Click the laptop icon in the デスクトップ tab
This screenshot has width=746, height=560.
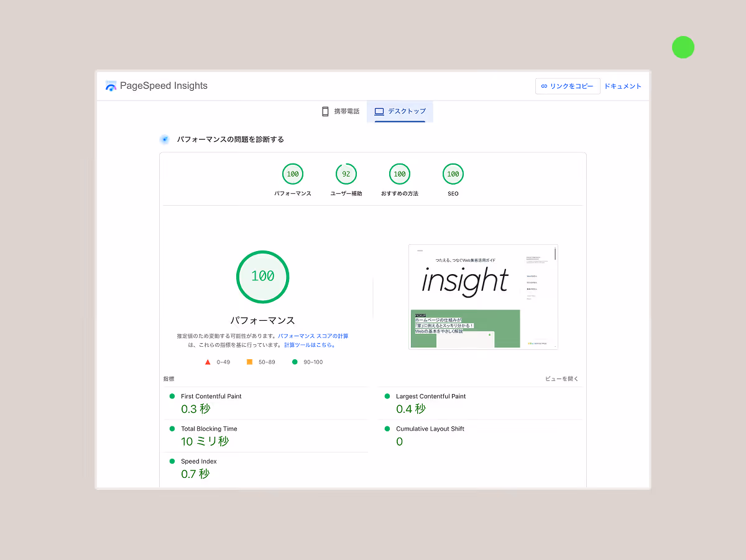click(x=379, y=111)
